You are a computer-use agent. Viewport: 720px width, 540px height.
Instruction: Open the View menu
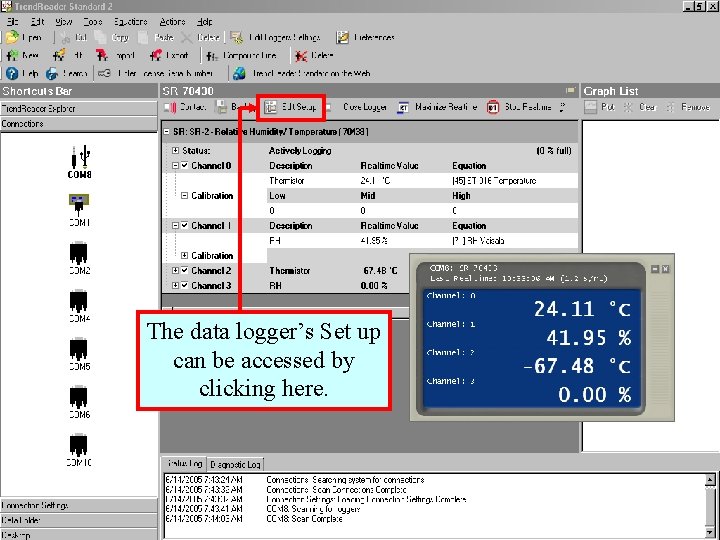point(64,22)
